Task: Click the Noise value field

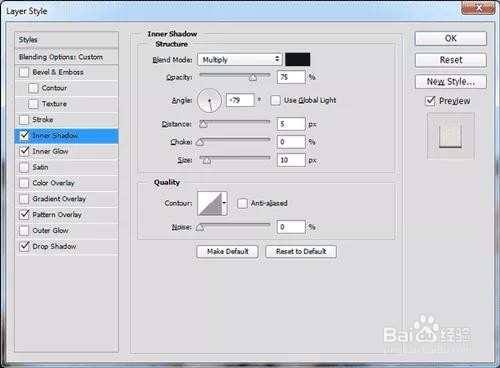Action: [291, 227]
